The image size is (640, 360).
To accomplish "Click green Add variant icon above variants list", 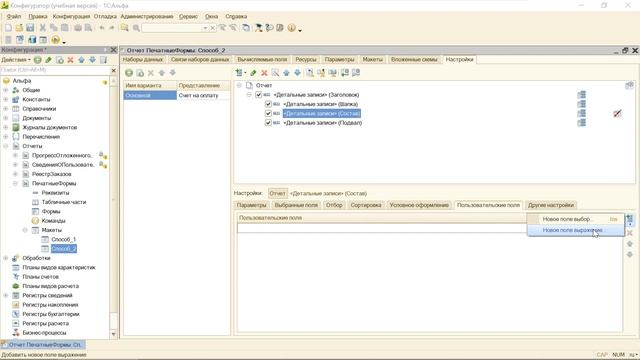I will [x=129, y=73].
